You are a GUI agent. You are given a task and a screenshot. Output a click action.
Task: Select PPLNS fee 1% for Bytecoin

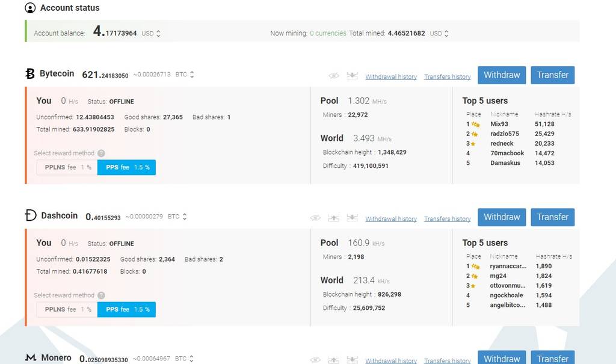(67, 167)
